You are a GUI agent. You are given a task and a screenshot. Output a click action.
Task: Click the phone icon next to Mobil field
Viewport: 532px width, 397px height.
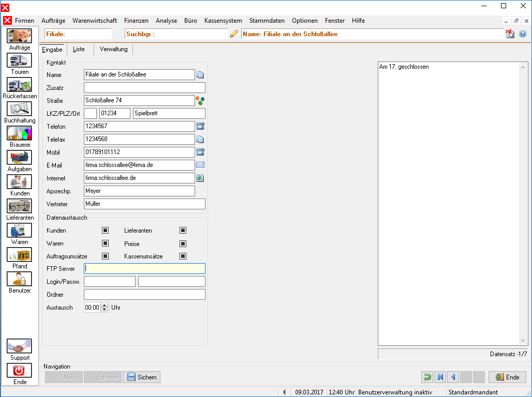(200, 152)
